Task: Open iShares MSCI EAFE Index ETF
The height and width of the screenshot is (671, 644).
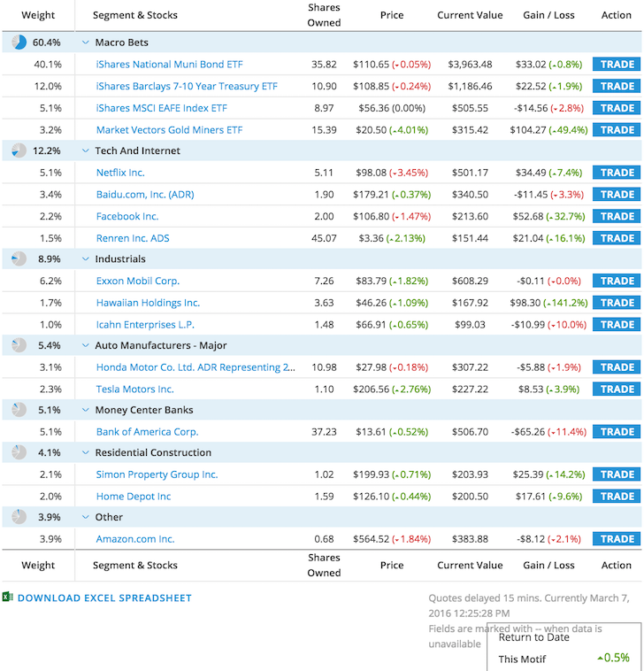Action: (162, 108)
